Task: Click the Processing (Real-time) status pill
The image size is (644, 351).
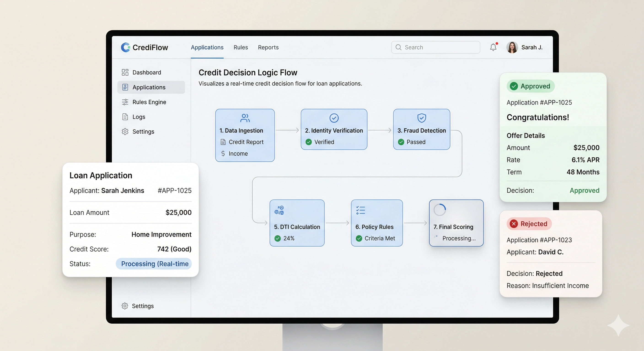Action: coord(153,263)
